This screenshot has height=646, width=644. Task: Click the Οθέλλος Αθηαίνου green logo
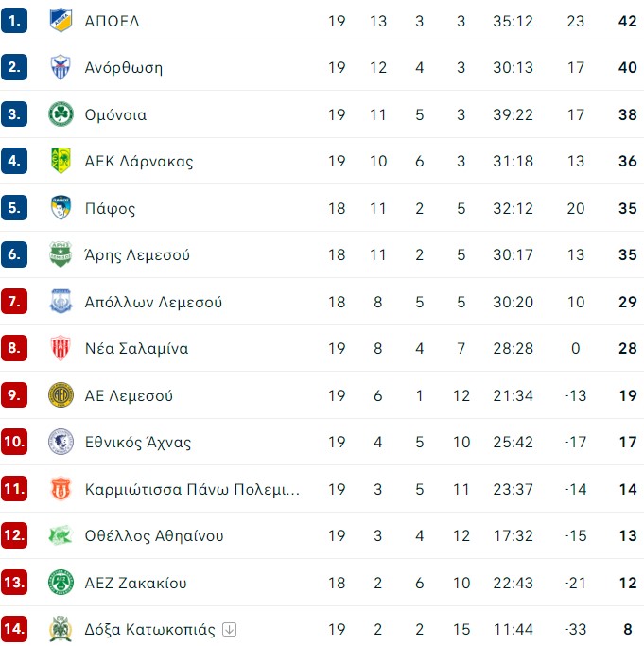(x=61, y=535)
